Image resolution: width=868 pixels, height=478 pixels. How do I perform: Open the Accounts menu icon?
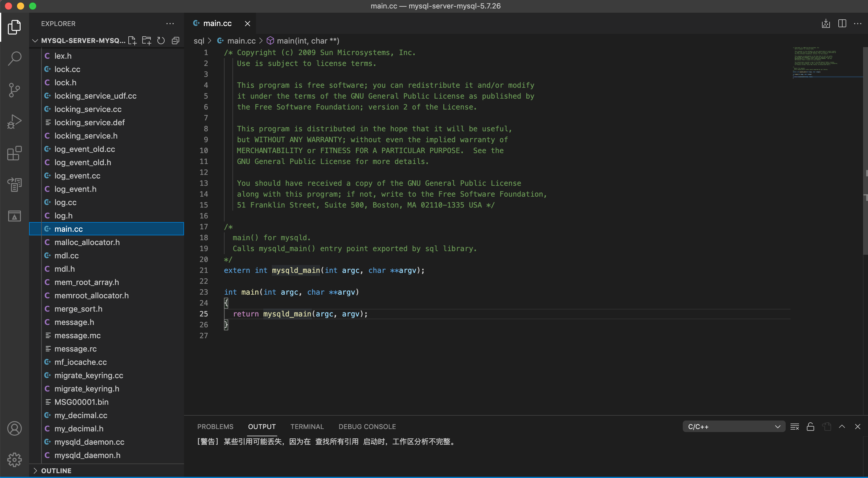14,428
